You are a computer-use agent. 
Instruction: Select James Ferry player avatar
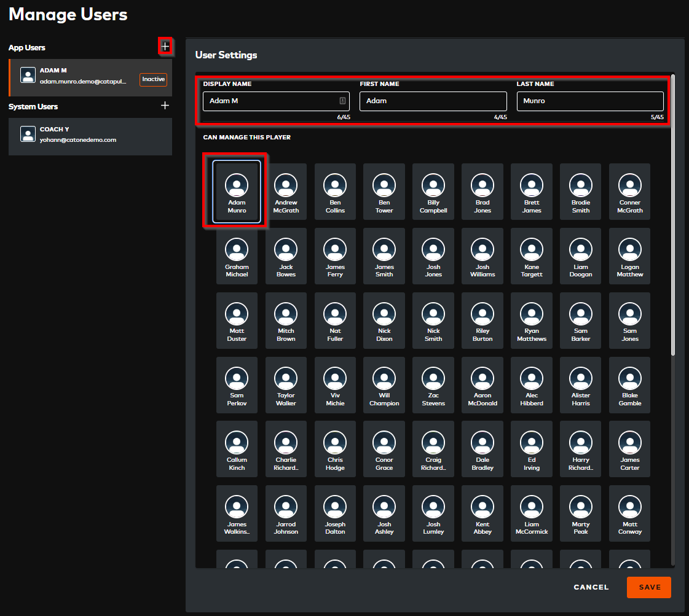pyautogui.click(x=335, y=249)
